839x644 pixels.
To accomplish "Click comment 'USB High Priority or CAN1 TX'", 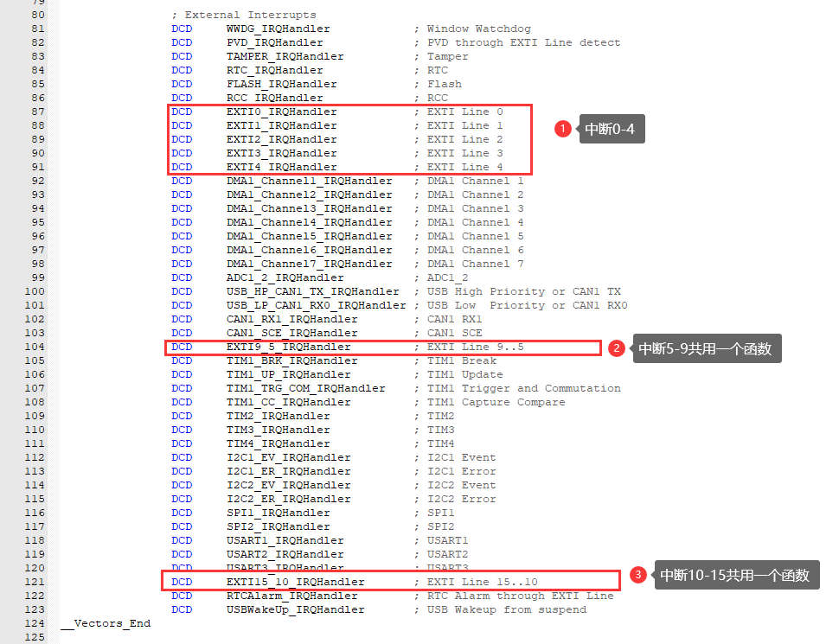I will pyautogui.click(x=524, y=292).
